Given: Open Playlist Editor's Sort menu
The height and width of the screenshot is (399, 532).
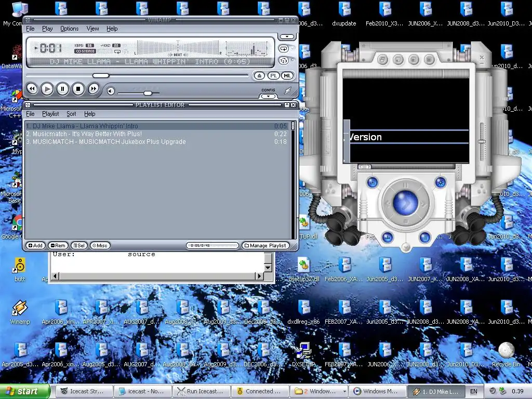Looking at the screenshot, I should pos(71,114).
